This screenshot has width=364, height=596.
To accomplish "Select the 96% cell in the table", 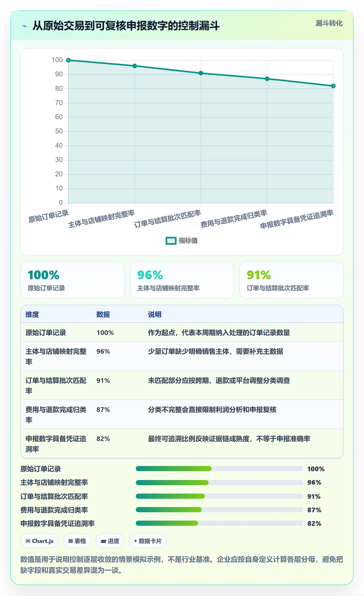I will pos(103,352).
